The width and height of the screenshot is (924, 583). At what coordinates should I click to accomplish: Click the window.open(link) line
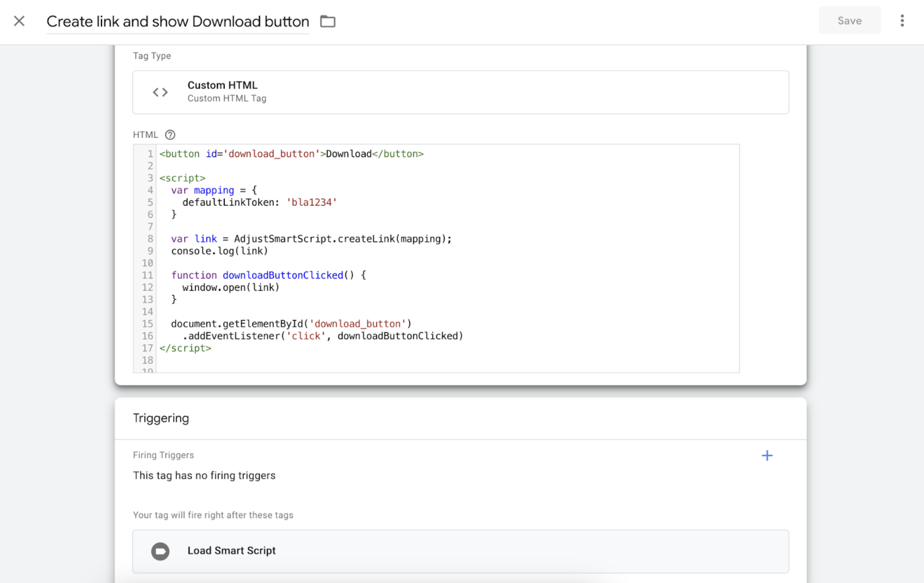pos(230,287)
